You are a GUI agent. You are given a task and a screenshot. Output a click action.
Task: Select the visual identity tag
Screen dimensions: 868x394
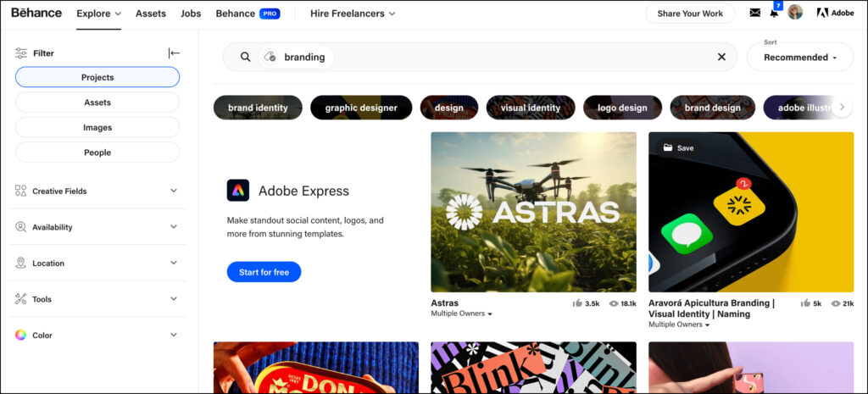coord(531,108)
